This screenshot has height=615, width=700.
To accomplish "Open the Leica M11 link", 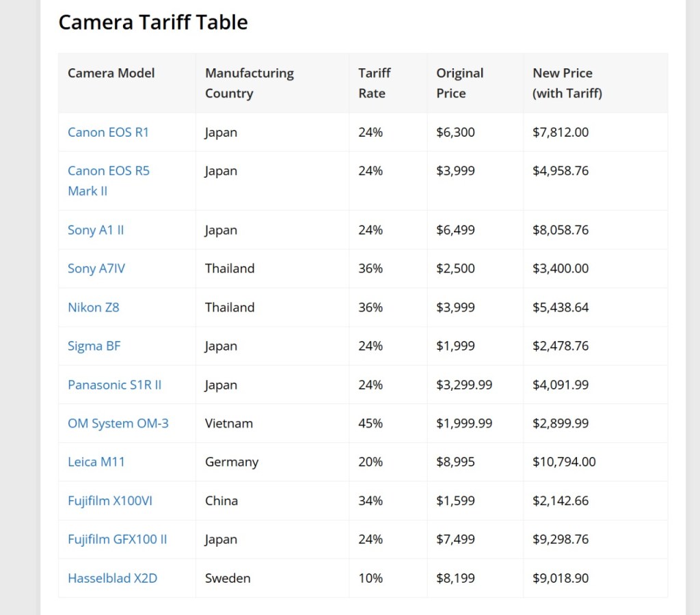I will click(x=96, y=462).
